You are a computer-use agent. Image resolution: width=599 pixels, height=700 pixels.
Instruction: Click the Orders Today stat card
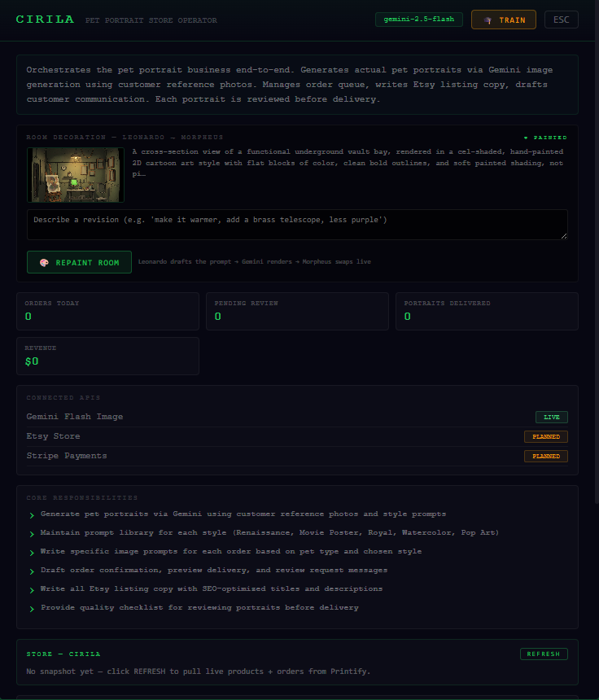point(107,311)
